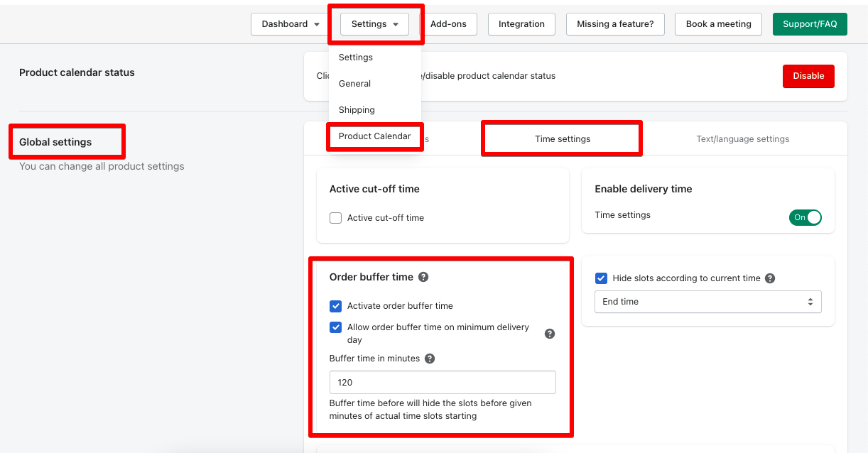Click the buffer time minutes input field
The image size is (868, 453).
coord(443,383)
